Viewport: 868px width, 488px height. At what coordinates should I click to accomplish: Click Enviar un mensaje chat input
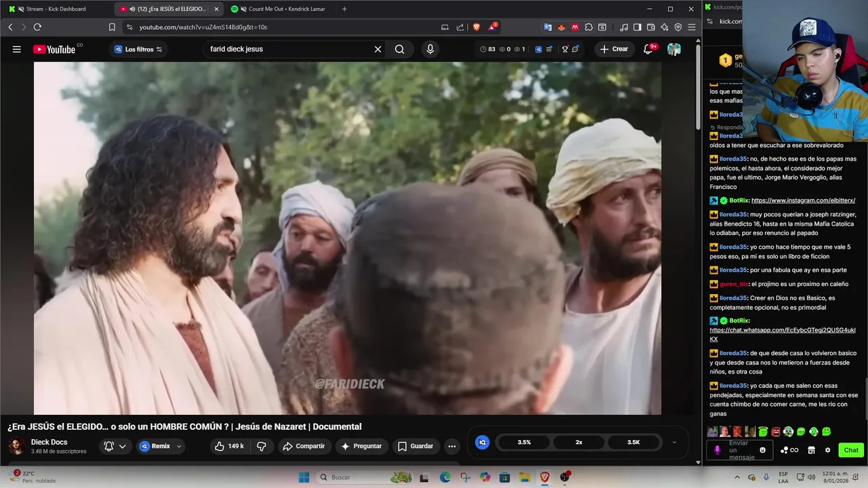(x=741, y=450)
